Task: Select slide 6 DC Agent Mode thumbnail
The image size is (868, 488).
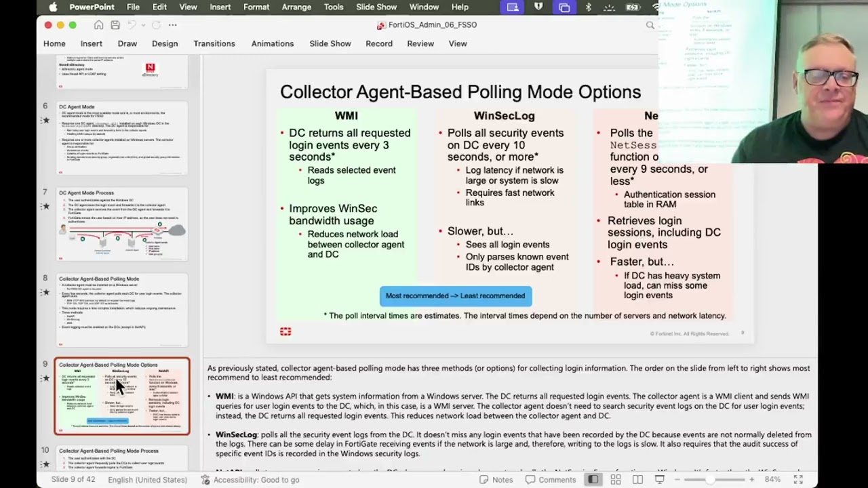Action: [x=122, y=139]
